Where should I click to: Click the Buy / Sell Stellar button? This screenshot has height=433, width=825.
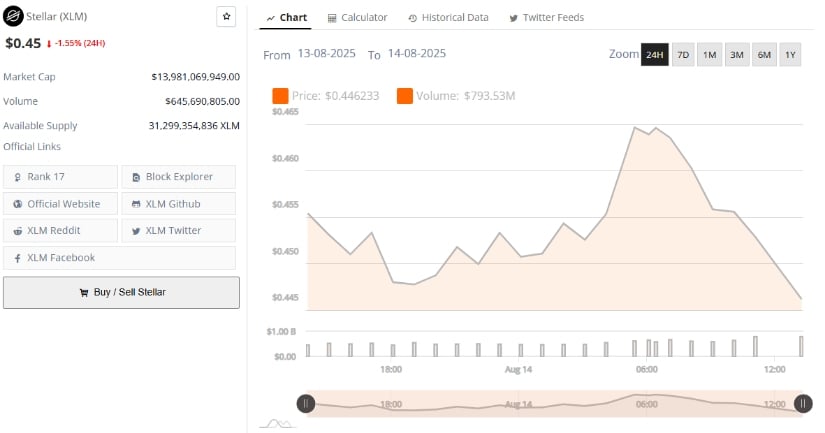(122, 293)
